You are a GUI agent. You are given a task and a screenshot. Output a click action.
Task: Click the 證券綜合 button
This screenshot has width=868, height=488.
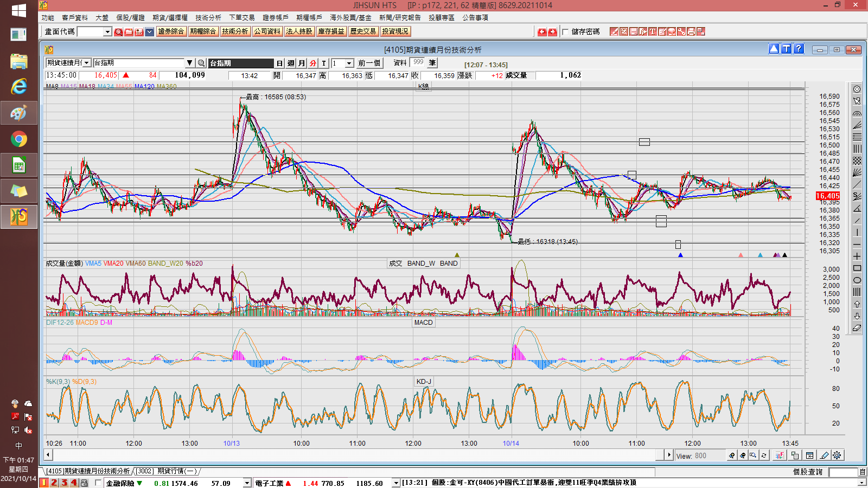pos(171,31)
